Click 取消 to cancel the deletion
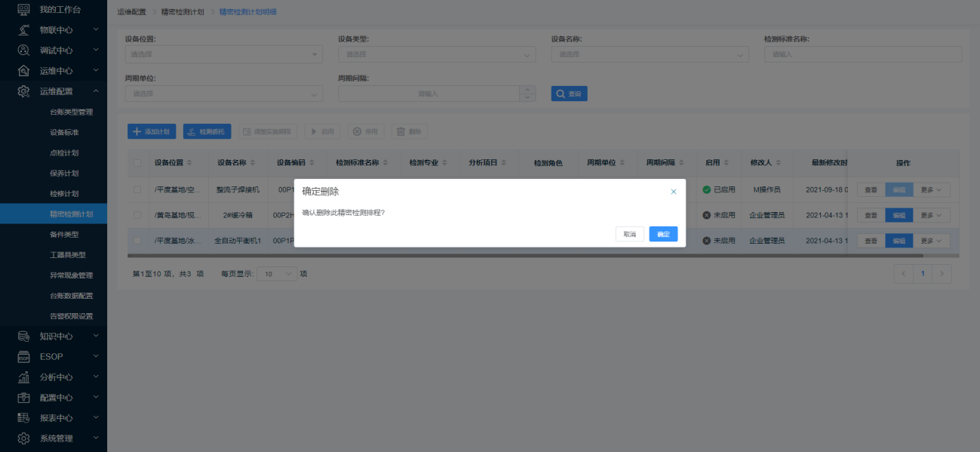This screenshot has height=452, width=980. coord(629,234)
